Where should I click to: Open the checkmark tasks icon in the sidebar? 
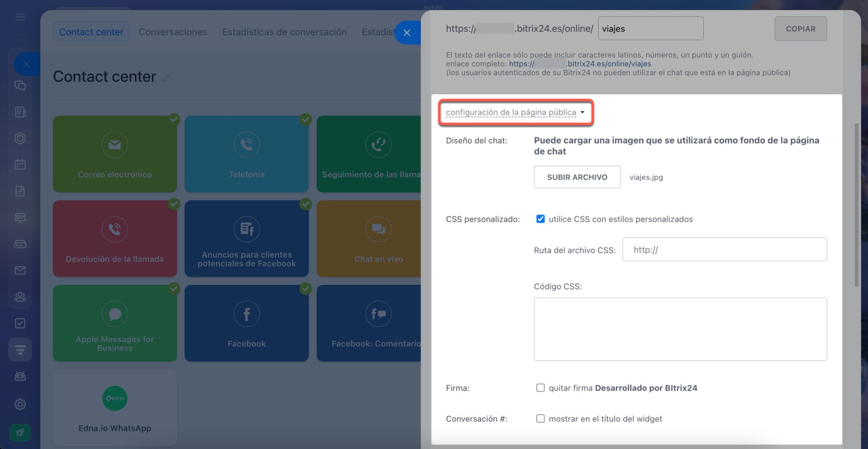coord(20,324)
